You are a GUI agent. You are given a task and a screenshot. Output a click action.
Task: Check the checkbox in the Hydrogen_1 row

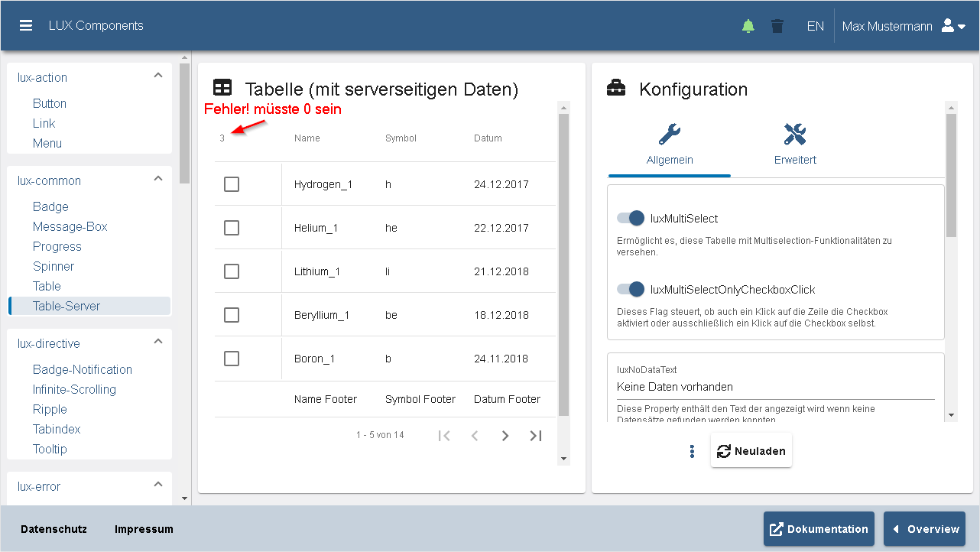pyautogui.click(x=232, y=183)
